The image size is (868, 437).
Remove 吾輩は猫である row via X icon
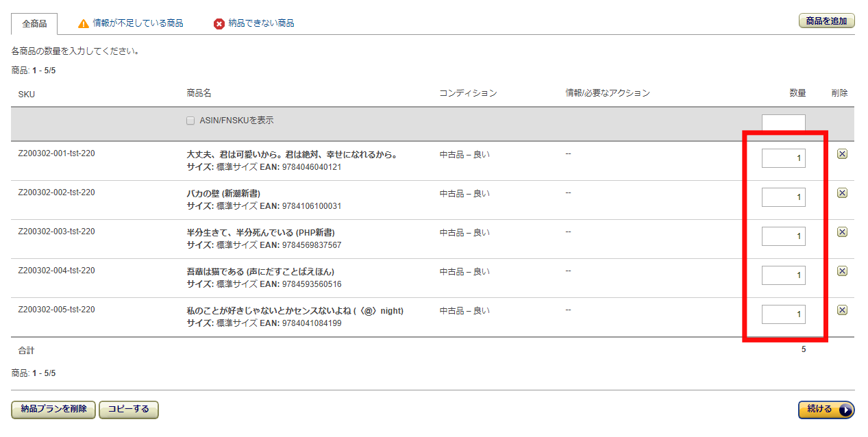(842, 271)
